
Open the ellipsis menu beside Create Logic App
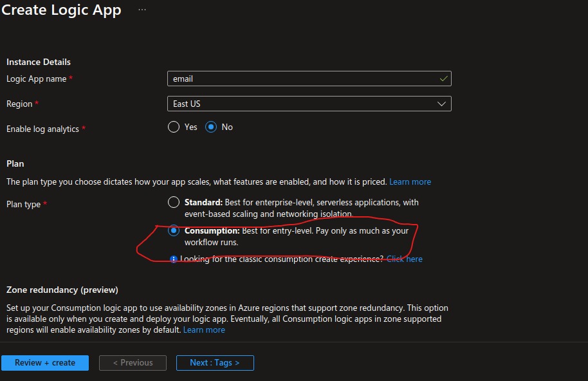click(x=142, y=10)
